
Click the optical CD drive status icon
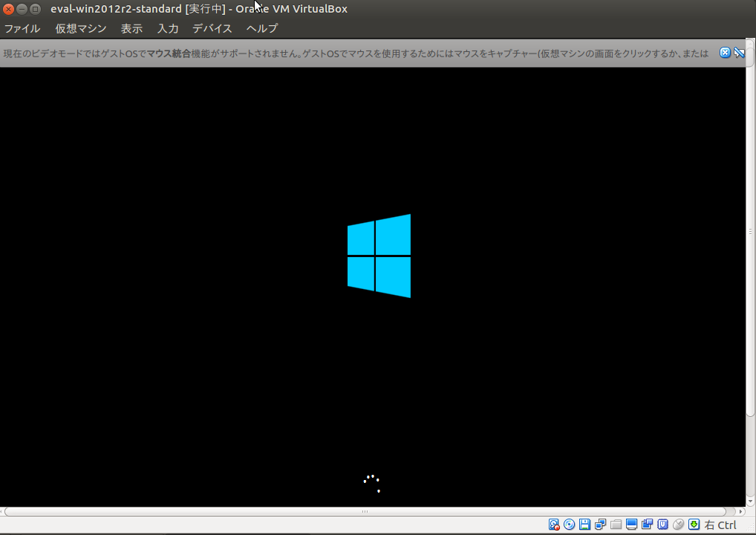(x=570, y=525)
